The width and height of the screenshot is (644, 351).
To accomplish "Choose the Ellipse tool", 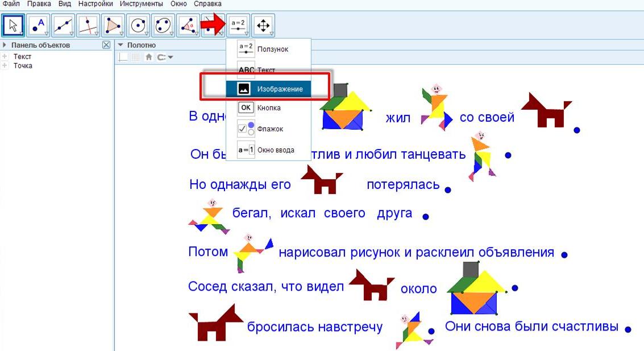I will [x=163, y=25].
